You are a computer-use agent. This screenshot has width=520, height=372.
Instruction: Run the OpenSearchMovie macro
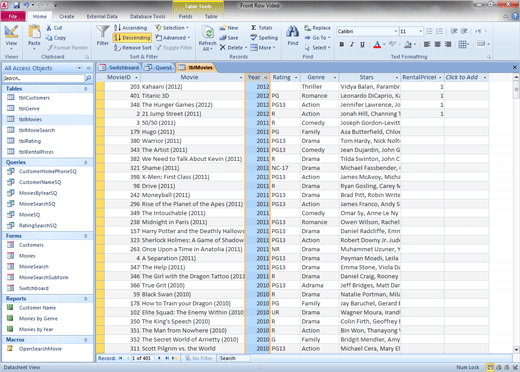[x=40, y=349]
